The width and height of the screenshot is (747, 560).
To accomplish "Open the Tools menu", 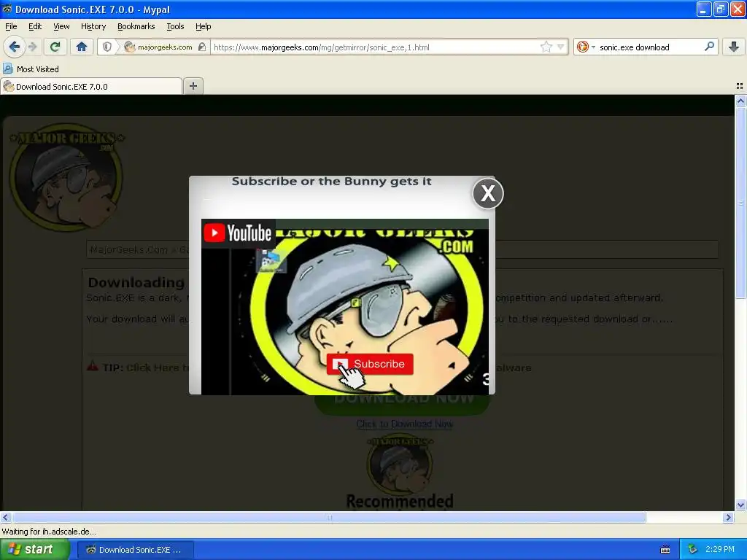I will coord(175,26).
